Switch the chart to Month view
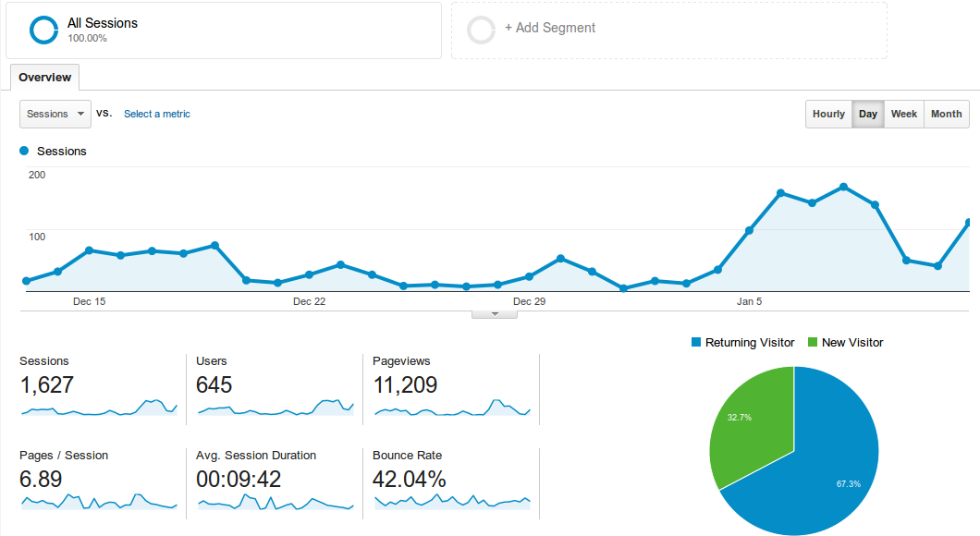This screenshot has height=536, width=980. 946,114
